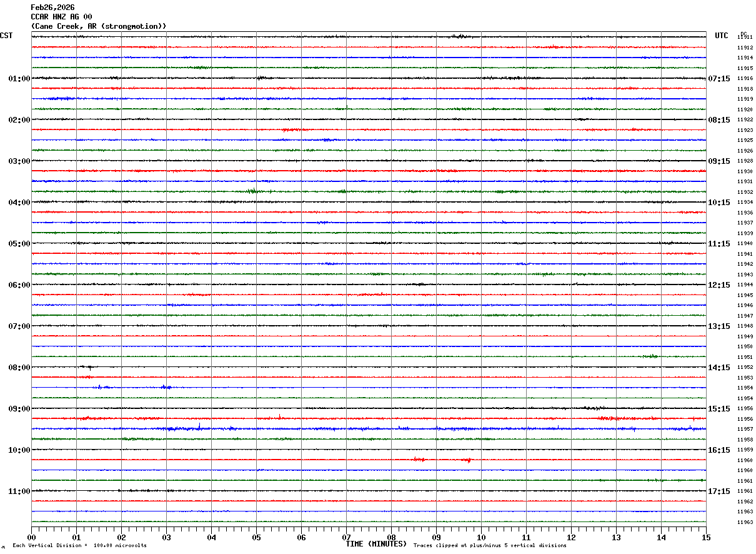The width and height of the screenshot is (756, 554).
Task: Select the 15 minute tick label
Action: tap(706, 537)
